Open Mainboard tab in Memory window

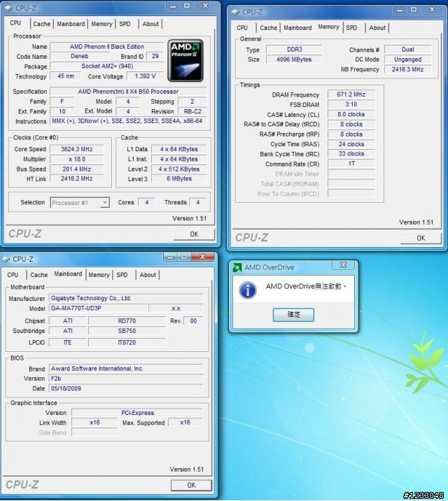297,28
